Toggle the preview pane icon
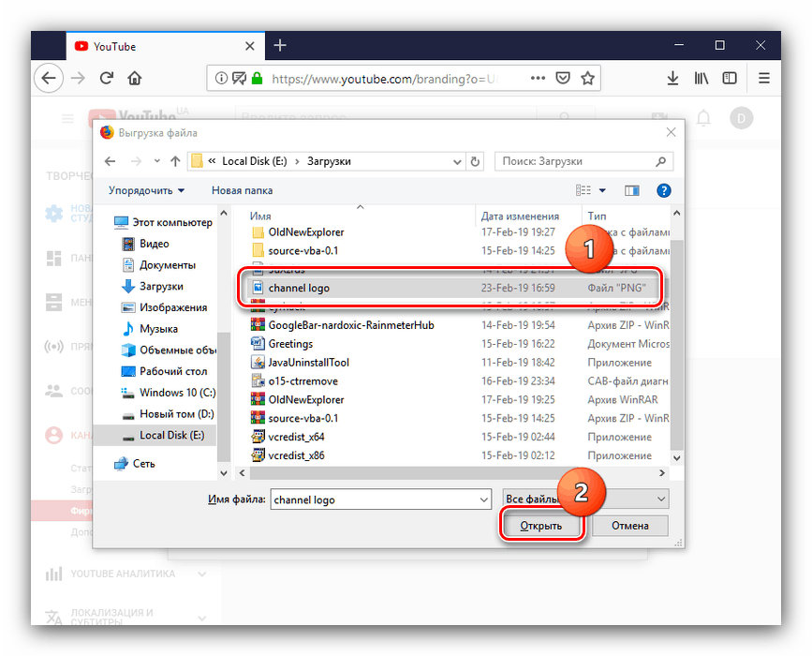812x656 pixels. (x=632, y=190)
